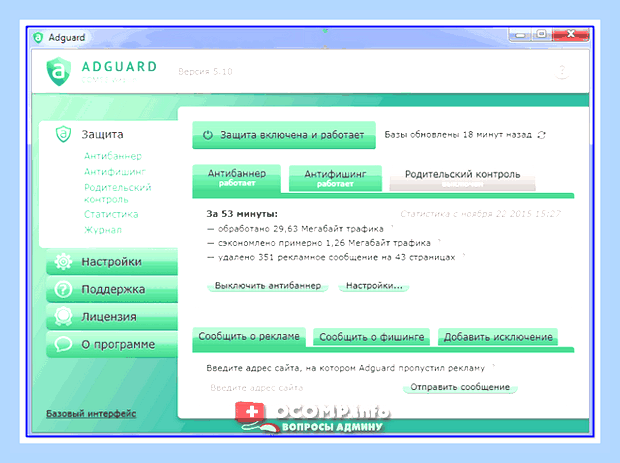Viewport: 620px width, 463px height.
Task: Click the Лицензия ribbon badge icon
Action: point(63,317)
